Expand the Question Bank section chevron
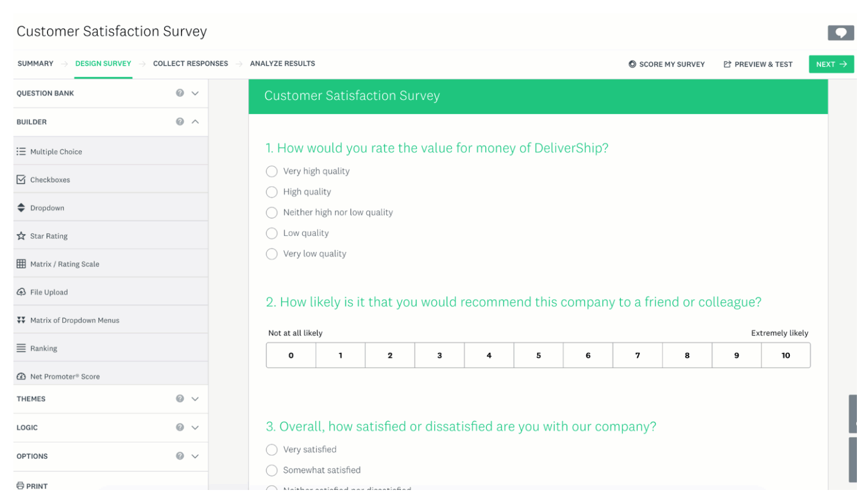863x504 pixels. 195,93
